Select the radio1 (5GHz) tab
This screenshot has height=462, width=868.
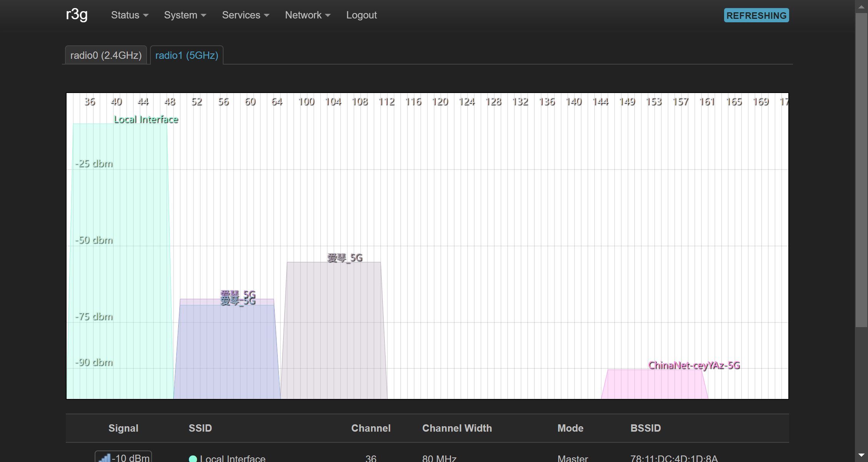(x=187, y=55)
